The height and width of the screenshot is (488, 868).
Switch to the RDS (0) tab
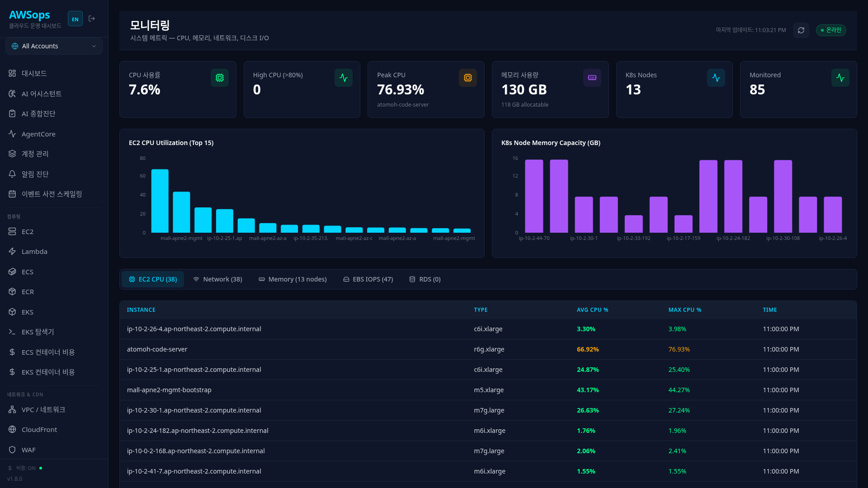coord(425,279)
